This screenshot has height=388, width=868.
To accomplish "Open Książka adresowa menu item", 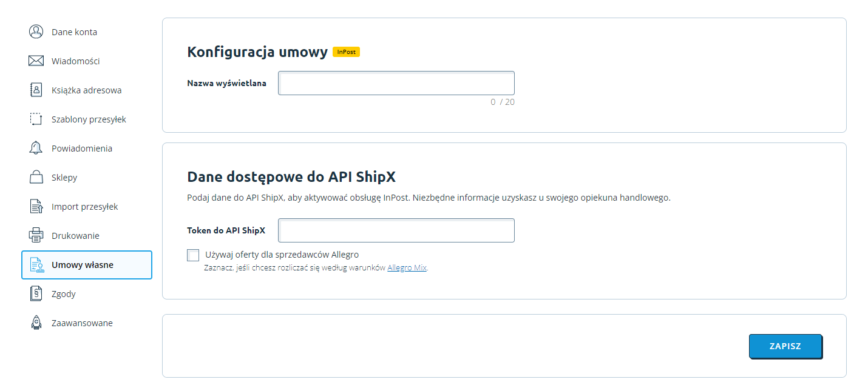I will click(x=87, y=90).
